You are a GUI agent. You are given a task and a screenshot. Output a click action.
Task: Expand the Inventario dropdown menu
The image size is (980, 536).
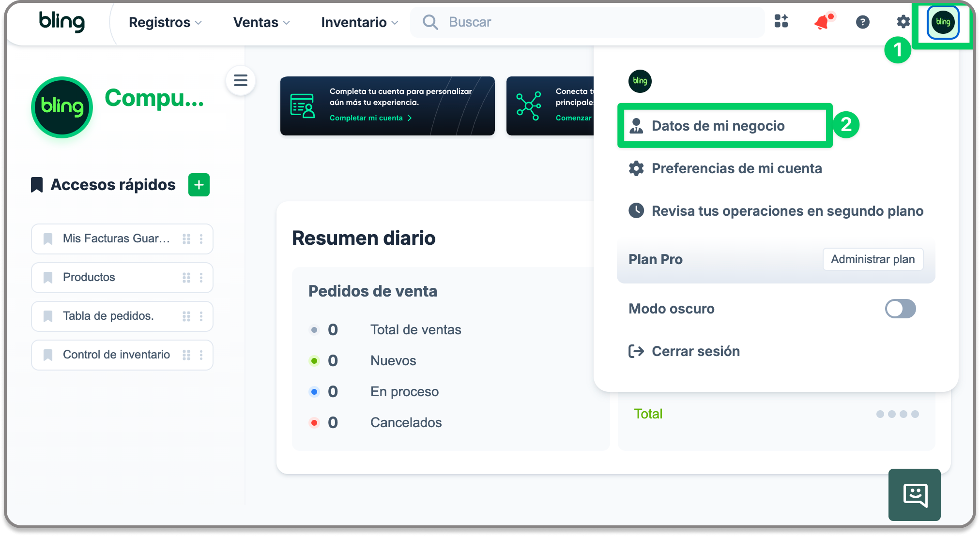point(359,22)
